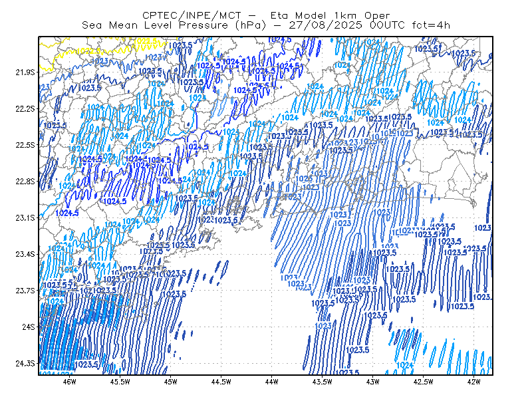Click the 42.5W longitude axis label
This screenshot has width=532, height=411.
(424, 382)
